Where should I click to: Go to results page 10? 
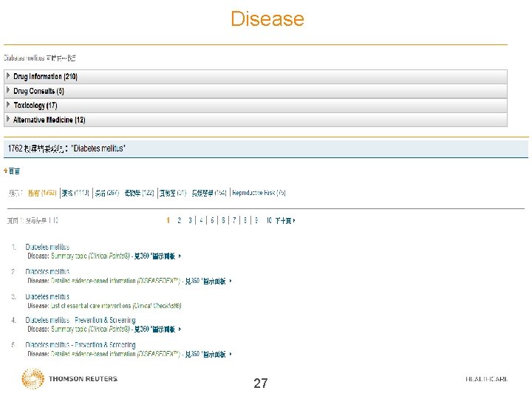(x=269, y=220)
